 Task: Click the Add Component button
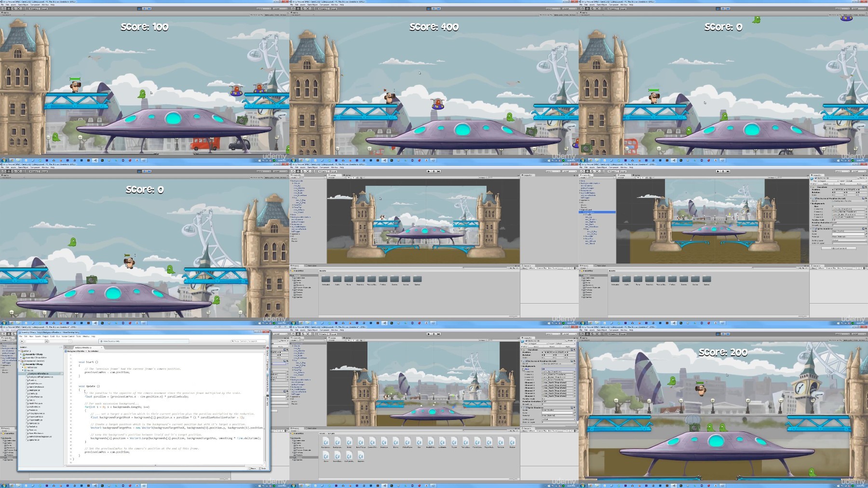coord(839,248)
